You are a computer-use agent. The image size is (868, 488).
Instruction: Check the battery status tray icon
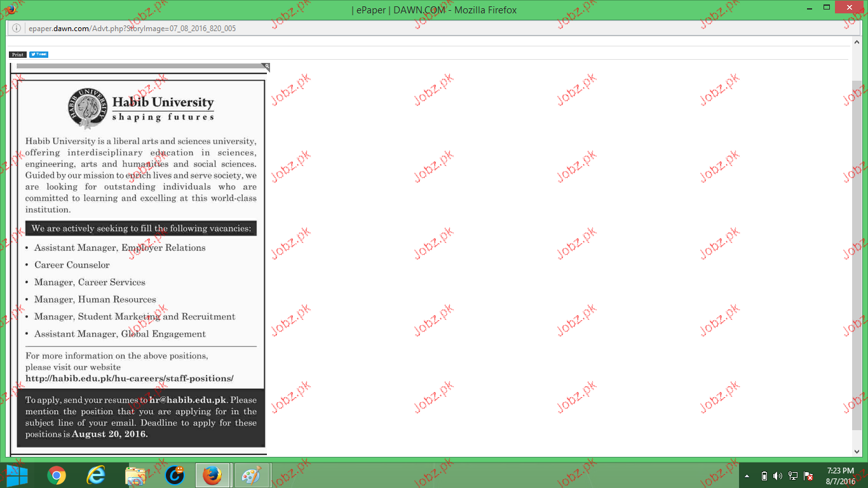[764, 476]
